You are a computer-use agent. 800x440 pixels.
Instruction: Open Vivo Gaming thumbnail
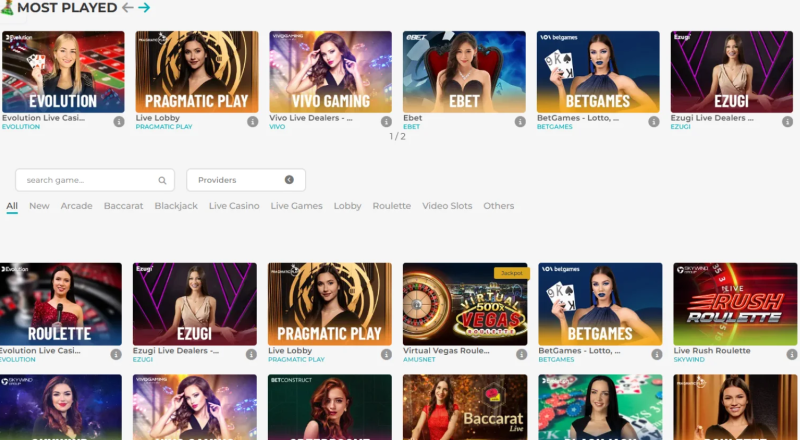pos(331,71)
